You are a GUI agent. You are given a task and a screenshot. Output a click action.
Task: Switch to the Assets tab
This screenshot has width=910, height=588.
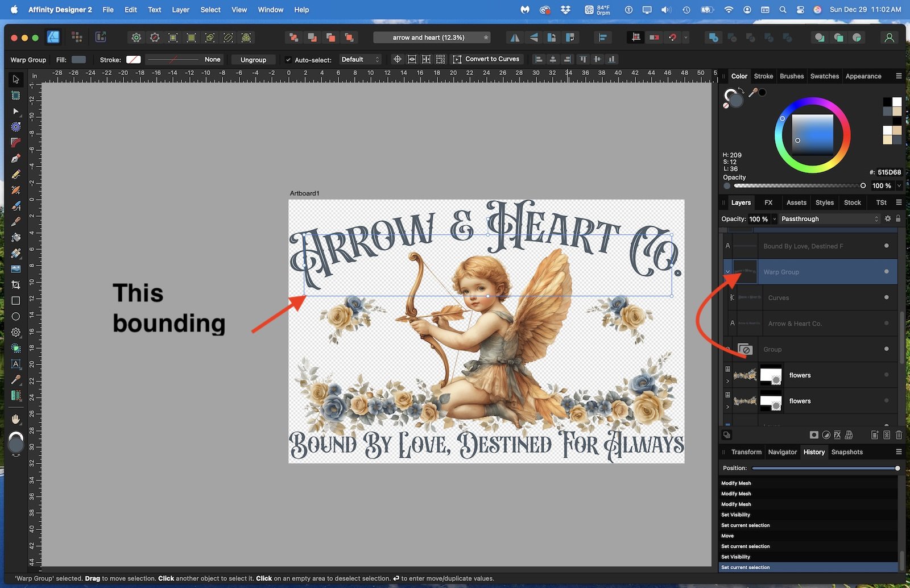pos(796,202)
